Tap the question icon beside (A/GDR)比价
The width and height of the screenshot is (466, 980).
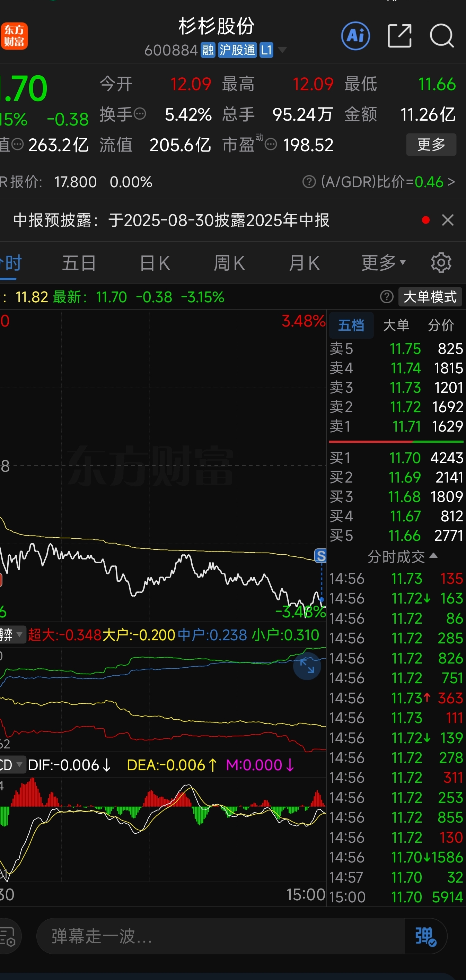click(x=309, y=182)
